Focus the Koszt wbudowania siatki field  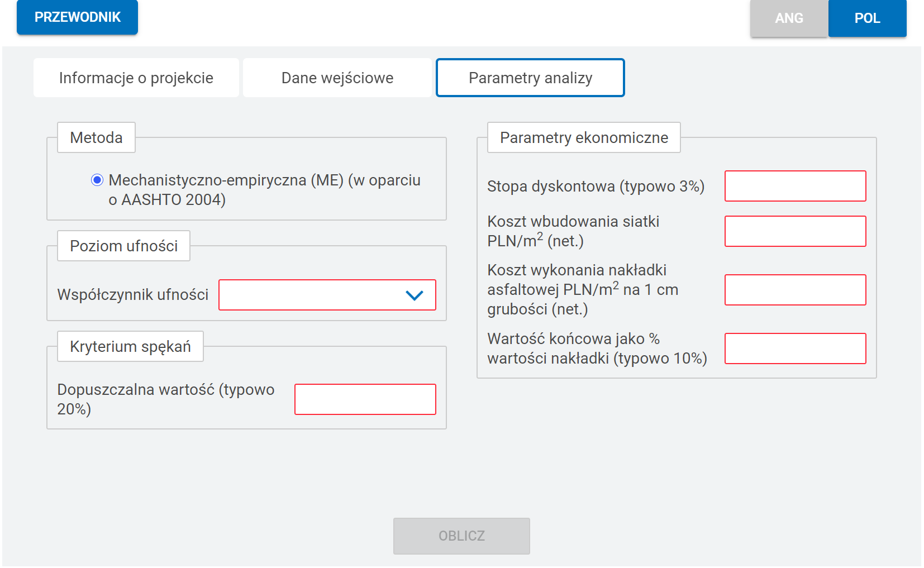click(795, 231)
